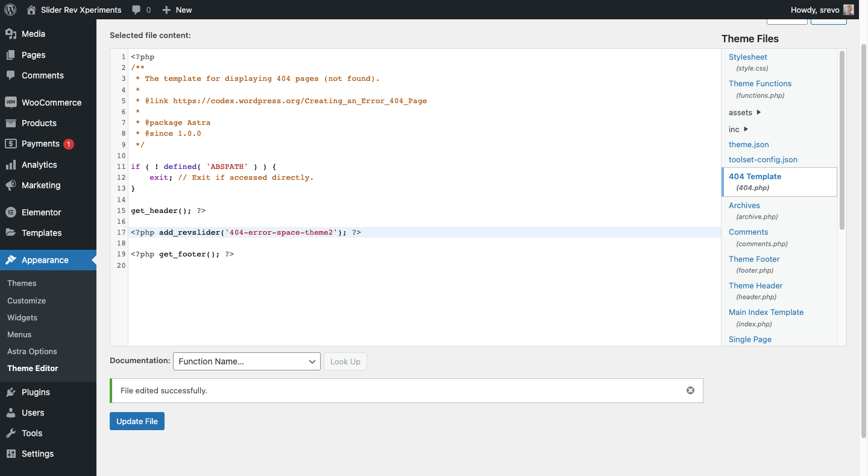Viewport: 868px width, 476px height.
Task: Click the WooCommerce sidebar icon
Action: (11, 103)
